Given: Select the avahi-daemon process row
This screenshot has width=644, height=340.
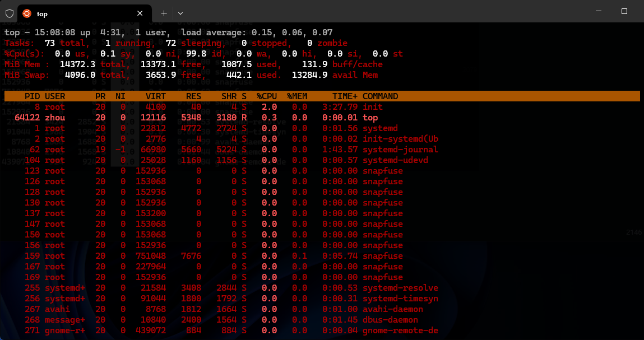Looking at the screenshot, I should tap(392, 309).
